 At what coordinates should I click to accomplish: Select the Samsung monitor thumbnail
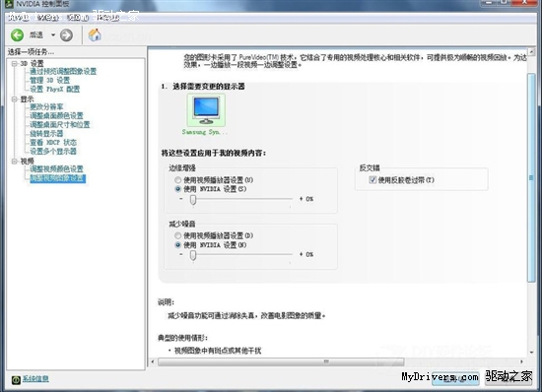coord(206,110)
